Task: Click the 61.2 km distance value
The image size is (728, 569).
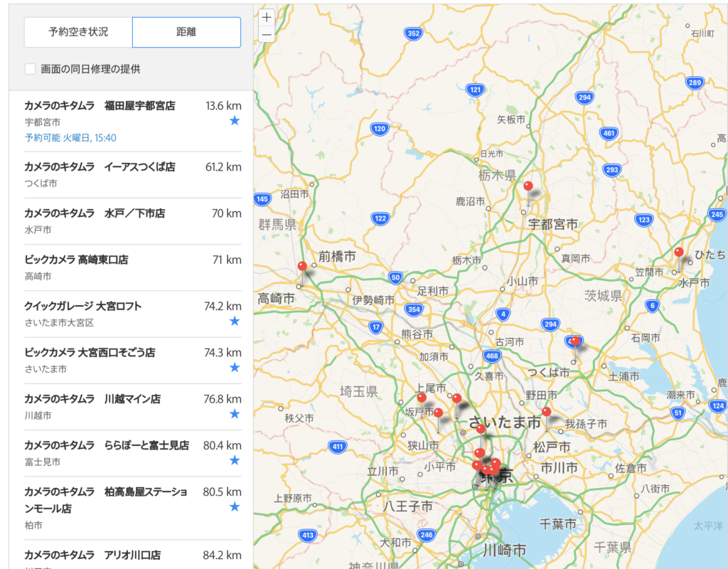Action: 223,167
